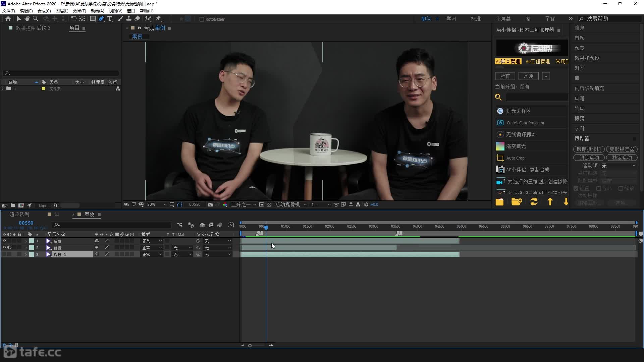Screen dimensions: 644x362
Task: Click label color swatch of layer 前段
Action: [32, 248]
